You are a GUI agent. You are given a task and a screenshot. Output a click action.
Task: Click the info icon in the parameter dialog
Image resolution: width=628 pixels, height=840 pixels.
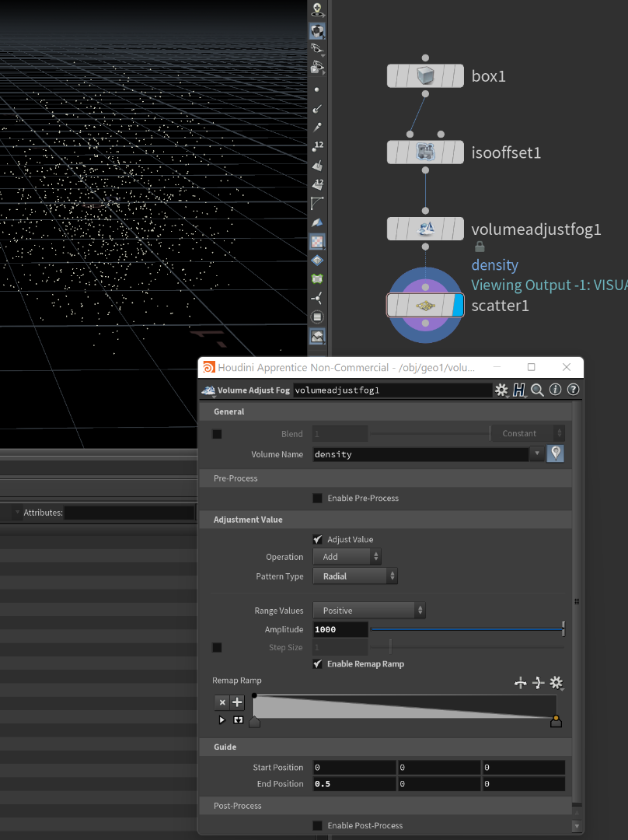point(555,390)
